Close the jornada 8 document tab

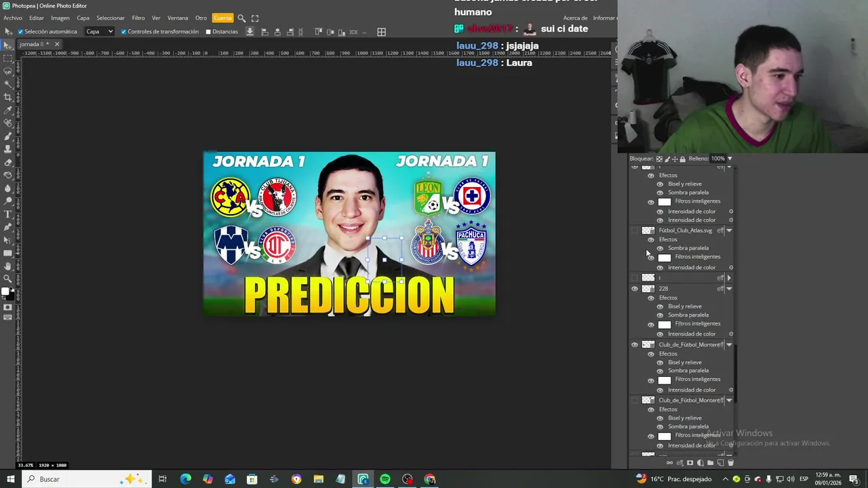coord(57,44)
